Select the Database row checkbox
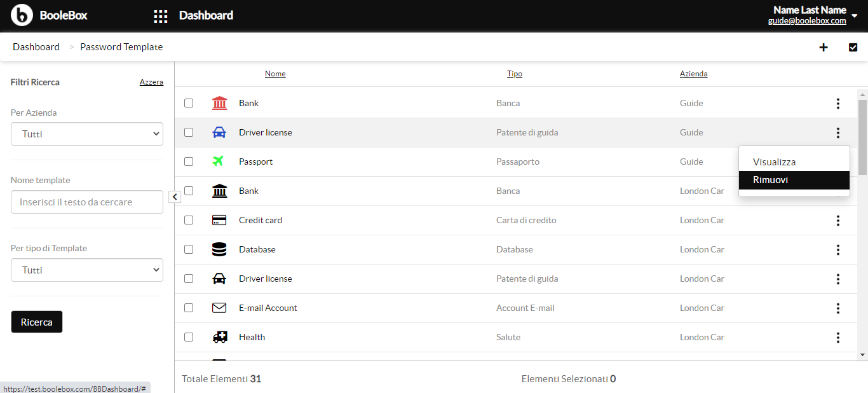 tap(189, 249)
